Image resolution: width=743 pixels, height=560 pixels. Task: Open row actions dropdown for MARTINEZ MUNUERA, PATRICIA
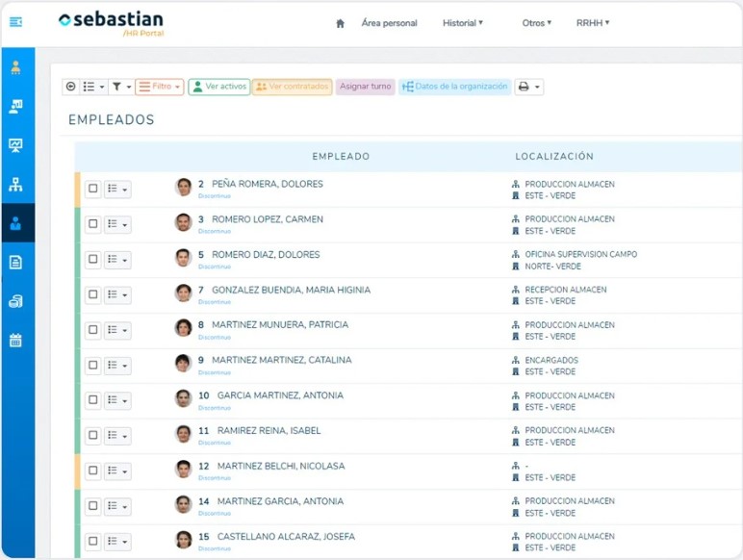(x=117, y=330)
